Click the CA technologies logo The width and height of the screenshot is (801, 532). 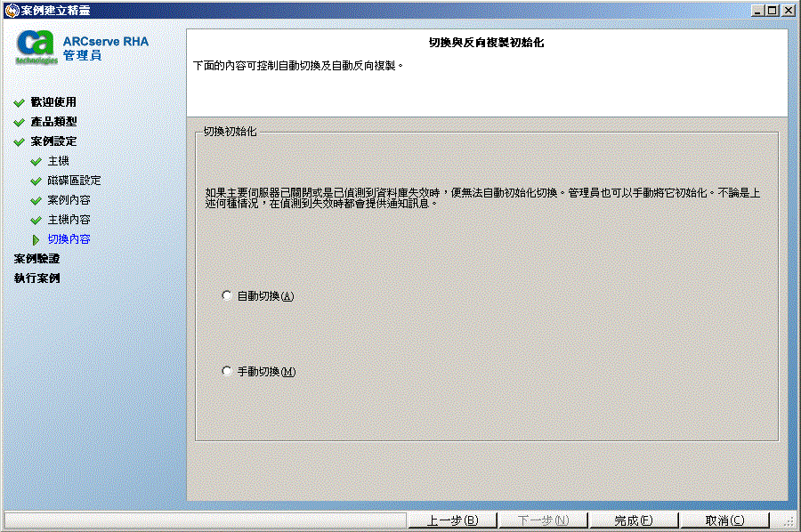[36, 47]
